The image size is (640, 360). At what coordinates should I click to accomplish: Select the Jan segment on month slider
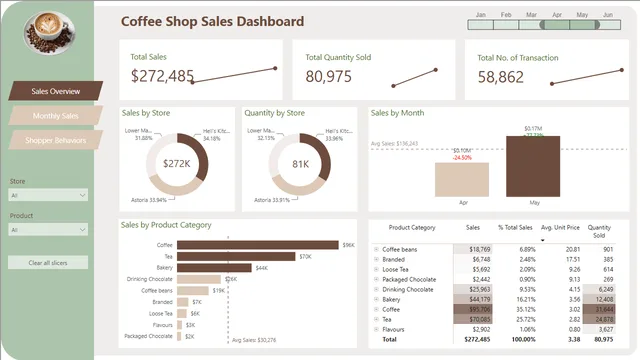[480, 25]
